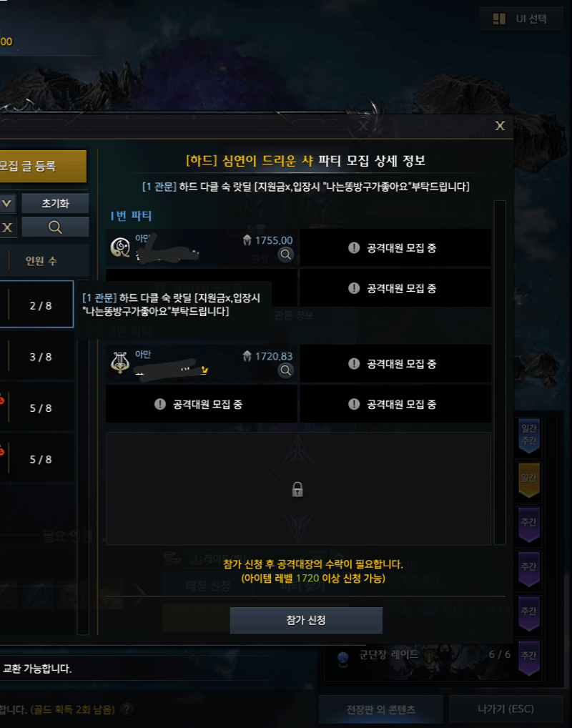
Task: Click the party detail vertical scrollbar
Action: (500, 373)
